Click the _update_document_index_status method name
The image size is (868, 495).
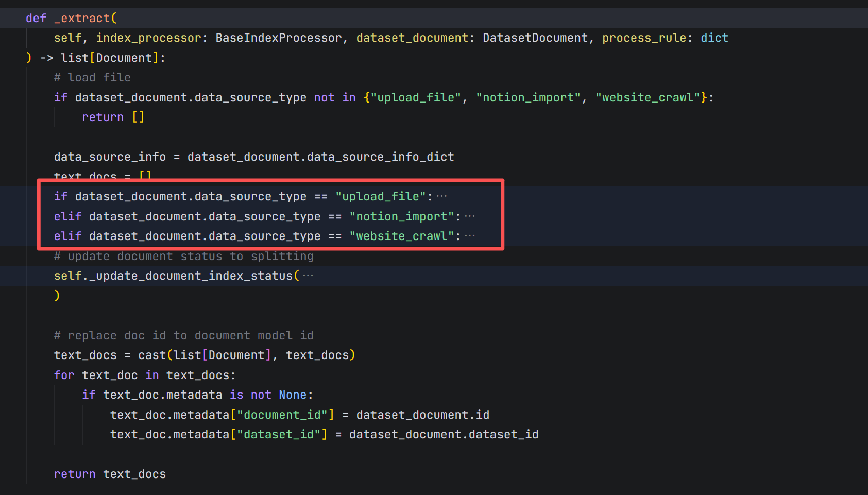click(x=191, y=276)
